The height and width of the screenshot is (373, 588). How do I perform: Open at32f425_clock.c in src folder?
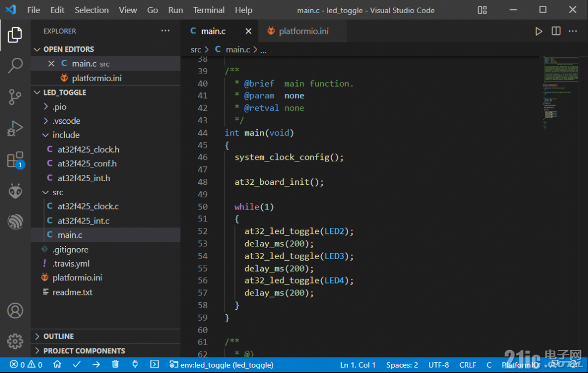(x=106, y=206)
